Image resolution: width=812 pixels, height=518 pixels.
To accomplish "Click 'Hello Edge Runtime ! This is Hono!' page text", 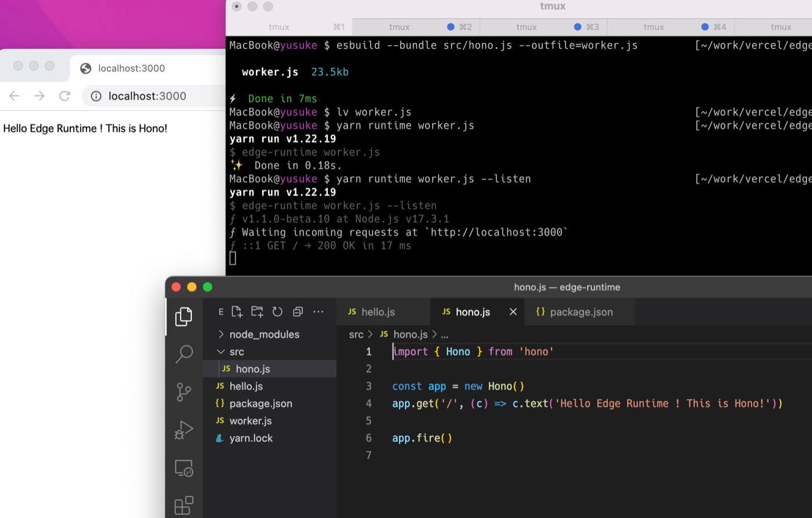I will point(85,128).
